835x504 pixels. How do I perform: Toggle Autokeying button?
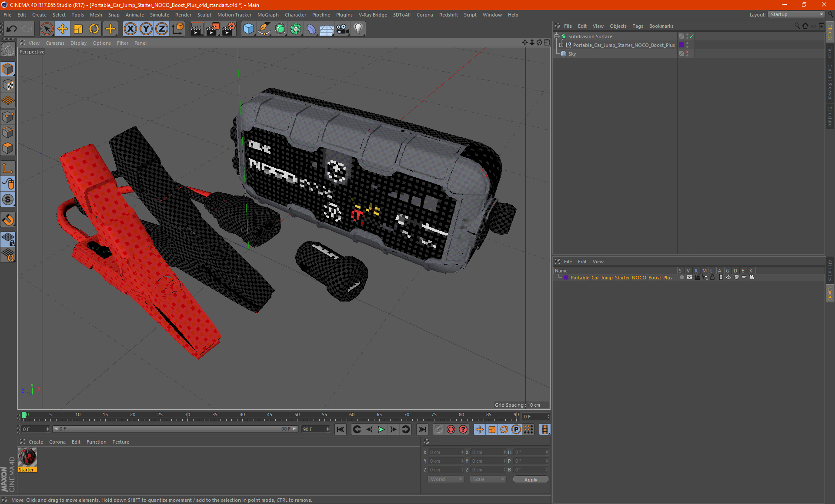[x=451, y=429]
